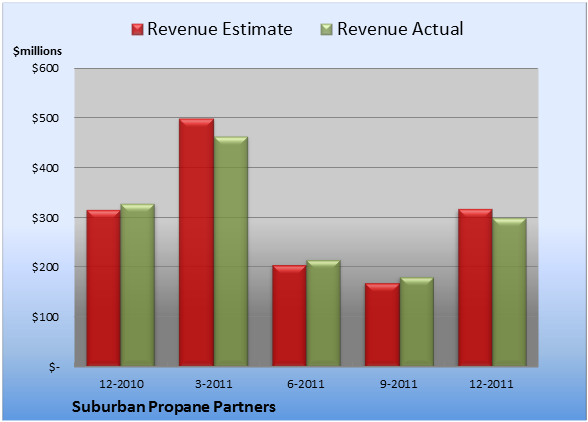
Task: Click the '$200' y-axis label
Action: click(45, 267)
